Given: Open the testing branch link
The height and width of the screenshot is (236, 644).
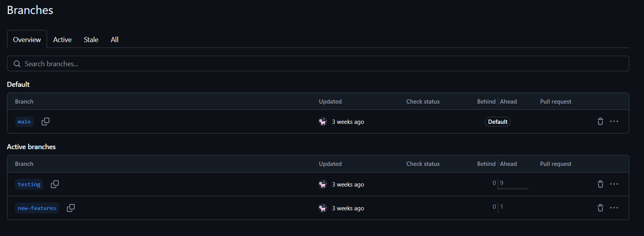Looking at the screenshot, I should 29,185.
